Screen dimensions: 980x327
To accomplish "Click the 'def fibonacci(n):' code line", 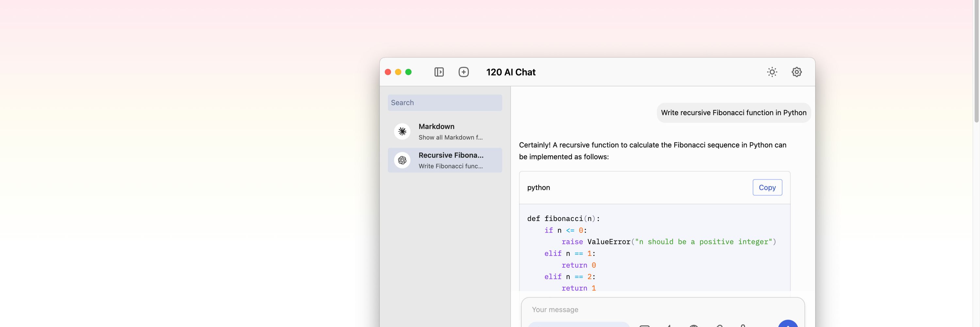I will pos(563,218).
